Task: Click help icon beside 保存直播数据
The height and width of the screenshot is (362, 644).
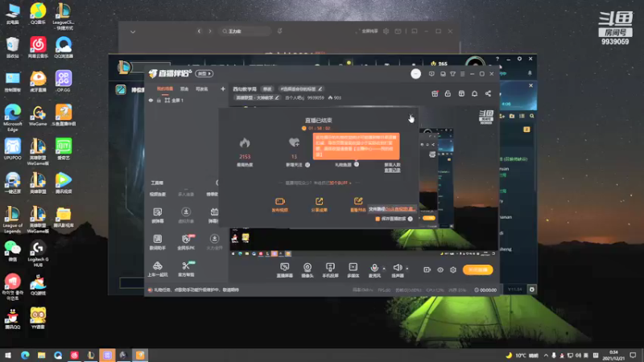Action: [410, 219]
